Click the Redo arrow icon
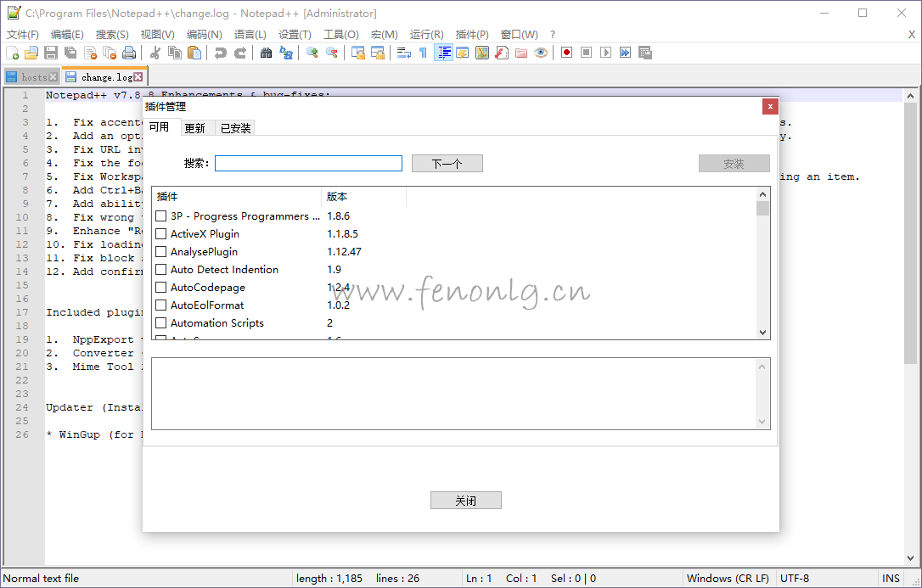922x588 pixels. click(x=240, y=53)
